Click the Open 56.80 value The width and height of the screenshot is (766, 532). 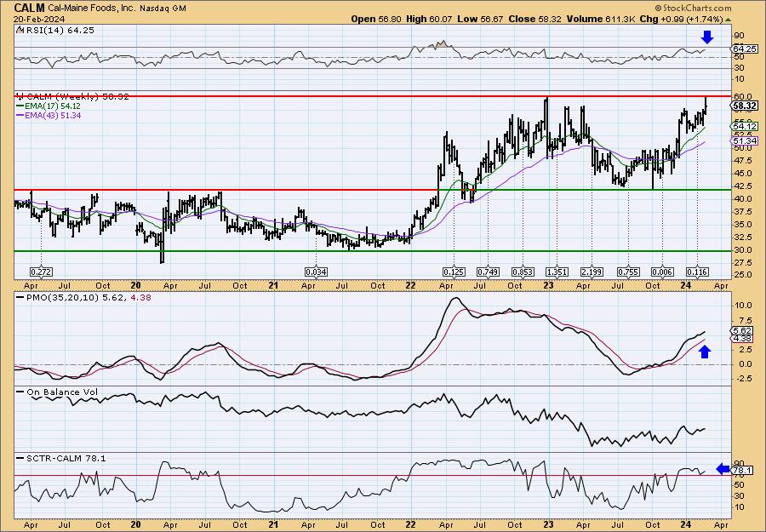[377, 19]
